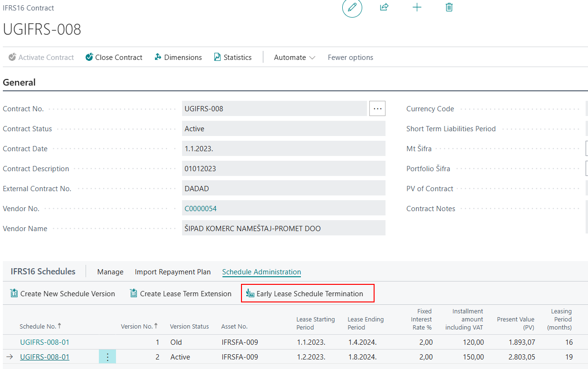The width and height of the screenshot is (588, 369).
Task: Click Asset No. column header
Action: pyautogui.click(x=234, y=326)
